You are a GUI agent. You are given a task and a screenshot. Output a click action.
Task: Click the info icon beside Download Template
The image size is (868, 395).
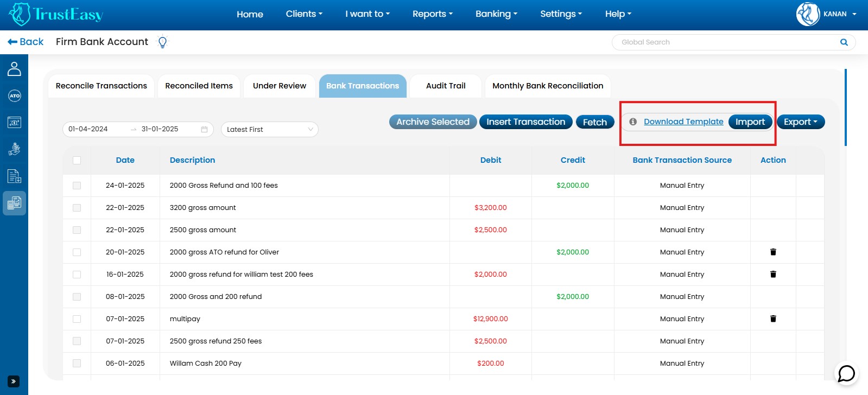633,122
